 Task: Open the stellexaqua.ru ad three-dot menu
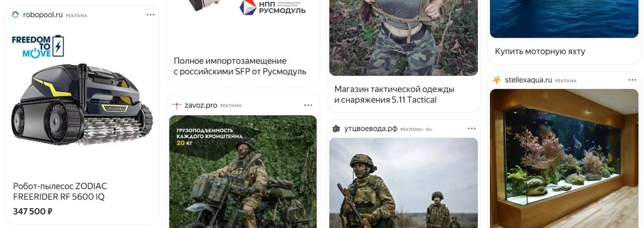click(x=631, y=80)
